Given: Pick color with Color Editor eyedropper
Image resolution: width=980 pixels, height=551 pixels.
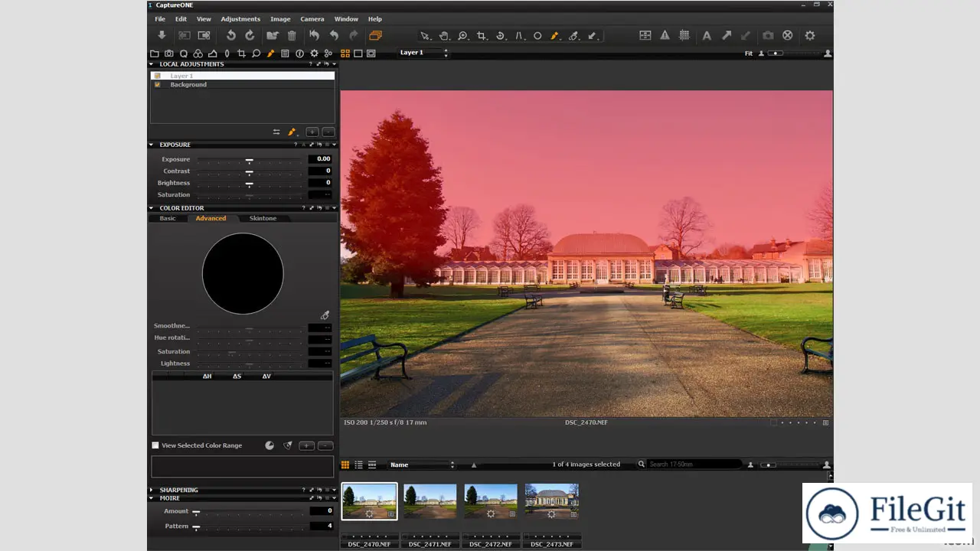Looking at the screenshot, I should [x=325, y=315].
